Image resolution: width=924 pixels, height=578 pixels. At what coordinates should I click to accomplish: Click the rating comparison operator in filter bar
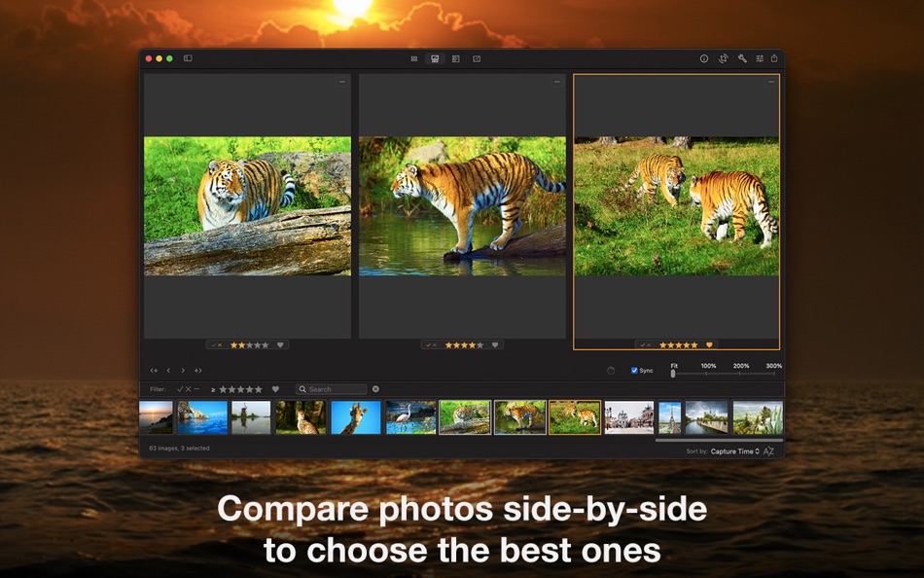[211, 388]
